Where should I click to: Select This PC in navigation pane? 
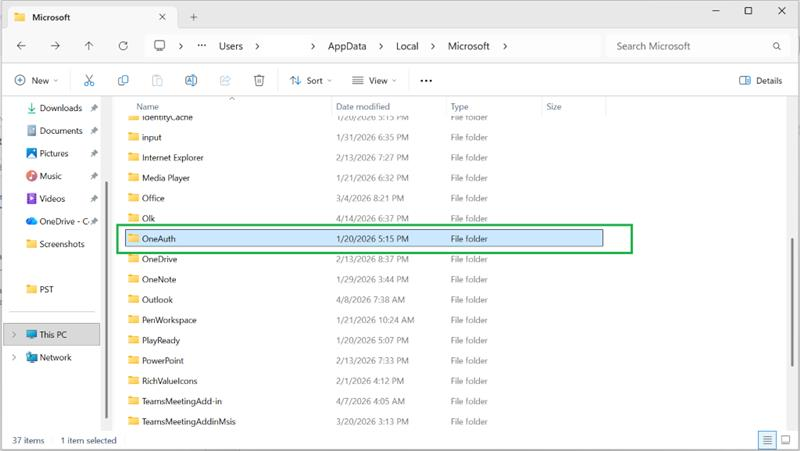tap(53, 335)
